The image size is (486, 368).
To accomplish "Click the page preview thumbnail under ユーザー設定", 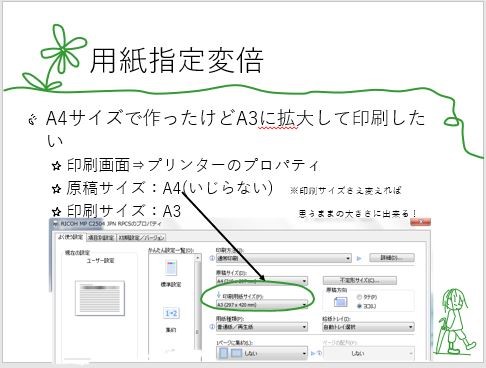I will click(x=100, y=298).
